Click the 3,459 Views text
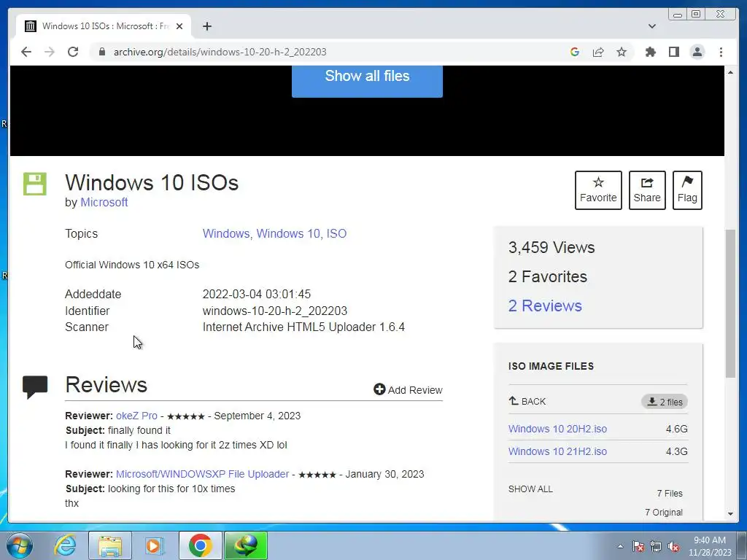Viewport: 747px width, 560px height. [x=551, y=248]
